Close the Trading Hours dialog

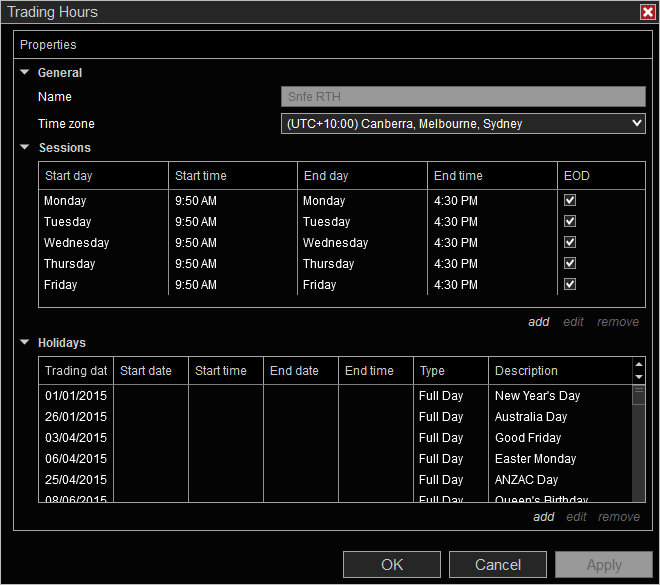click(647, 12)
